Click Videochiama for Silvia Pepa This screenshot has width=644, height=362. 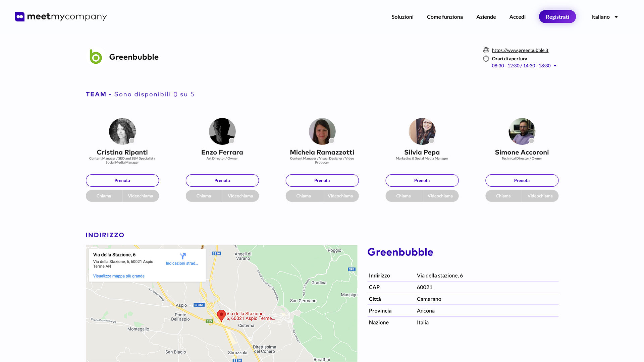point(440,196)
